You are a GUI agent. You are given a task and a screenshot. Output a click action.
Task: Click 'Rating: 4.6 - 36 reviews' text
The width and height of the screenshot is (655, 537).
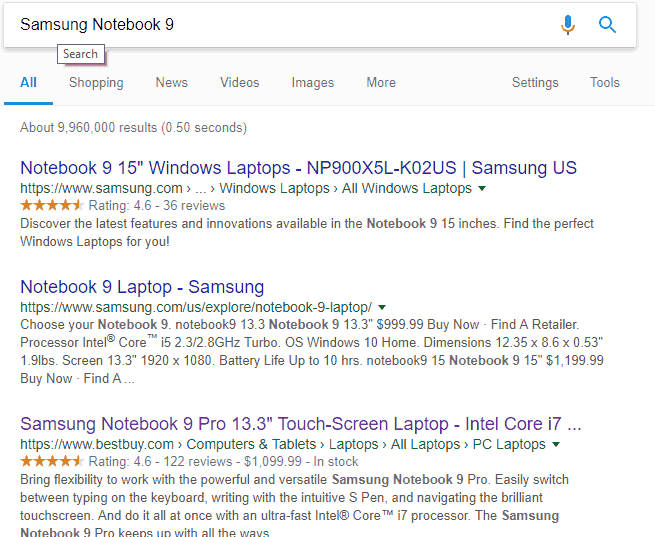[x=157, y=205]
